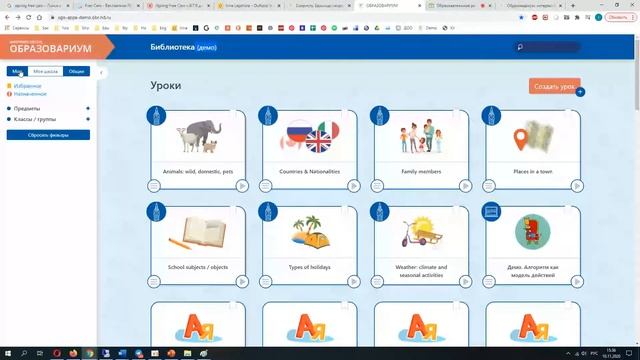Viewport: 640px width, 360px height.
Task: Bookmark the Weather: climate card
Action: point(457,210)
